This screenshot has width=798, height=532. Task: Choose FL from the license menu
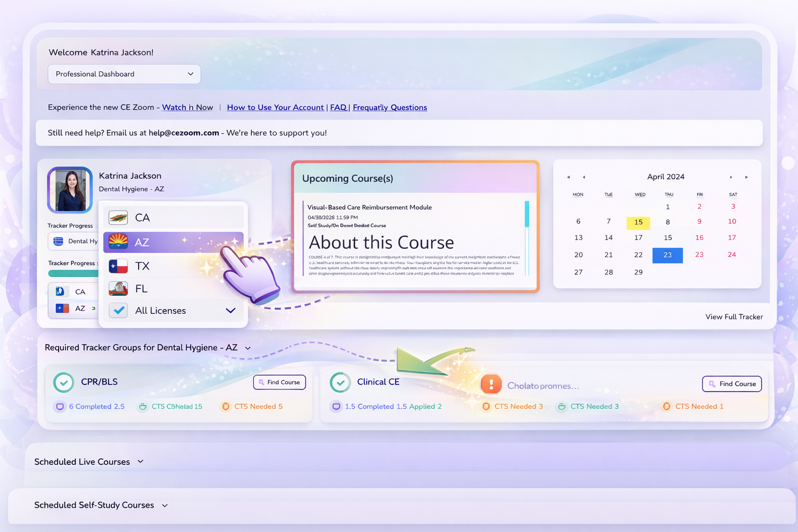174,288
